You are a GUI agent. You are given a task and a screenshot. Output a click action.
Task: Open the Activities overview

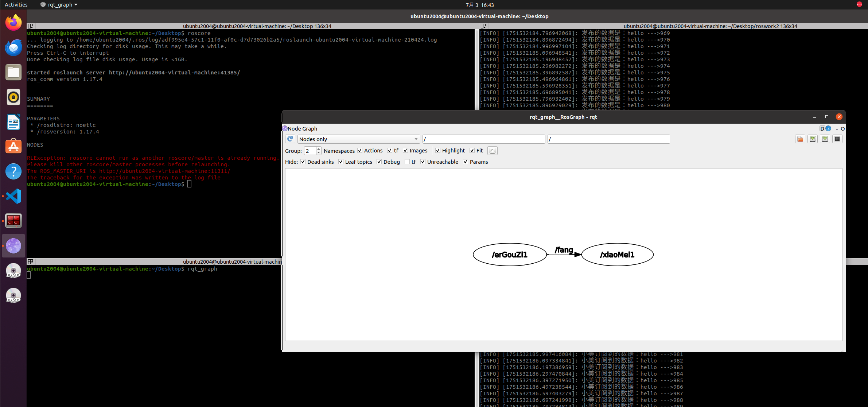(16, 5)
